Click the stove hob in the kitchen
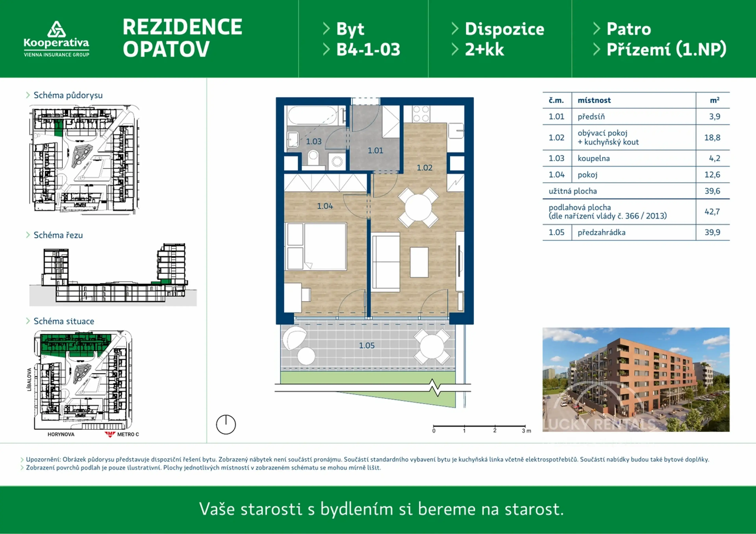The height and width of the screenshot is (534, 756). click(x=421, y=113)
